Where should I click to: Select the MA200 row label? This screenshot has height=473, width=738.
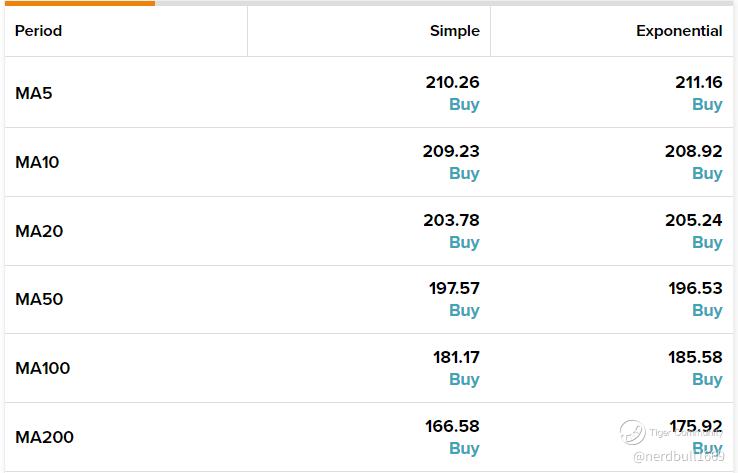tap(44, 437)
